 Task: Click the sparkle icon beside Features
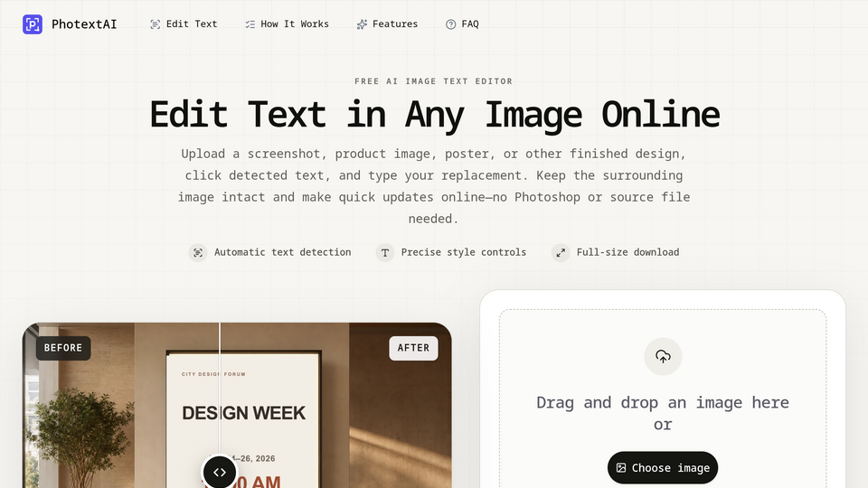tap(362, 24)
